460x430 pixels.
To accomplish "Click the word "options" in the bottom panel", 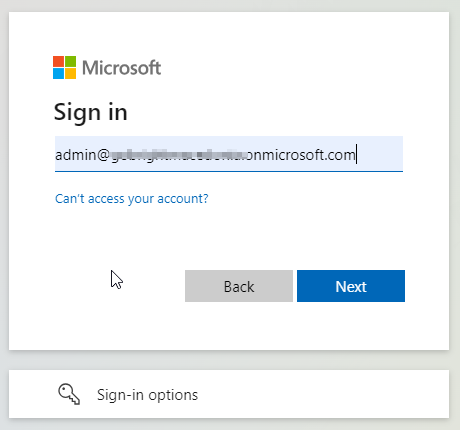I will click(x=173, y=395).
